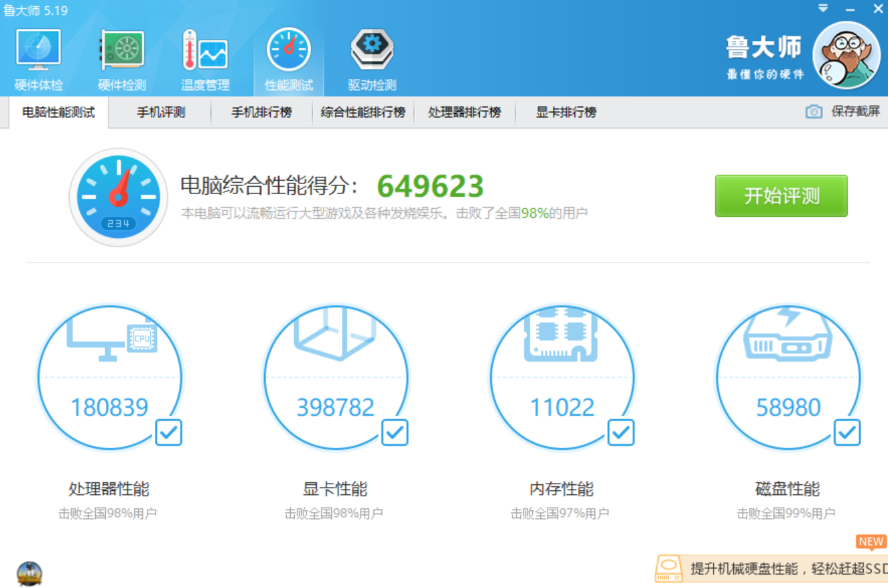Click the 最懂你的硬件 slogan text
Screen dimensions: 888x588
pyautogui.click(x=765, y=74)
